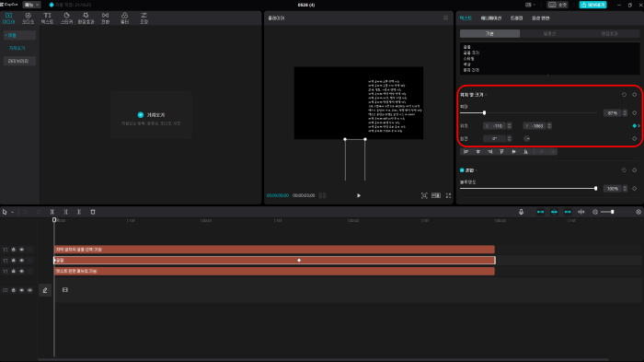Screen dimensions: 644x362
Task: Add keyframe for Position and Size section
Action: (635, 95)
